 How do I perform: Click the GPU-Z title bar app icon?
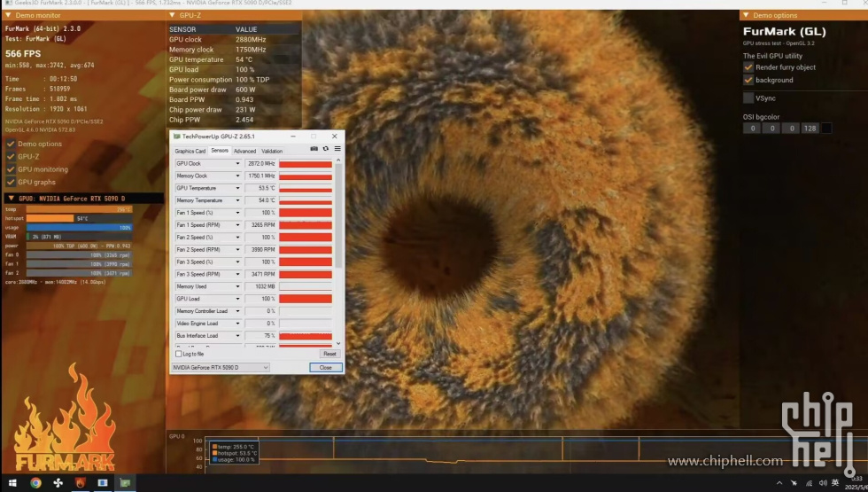pyautogui.click(x=176, y=137)
